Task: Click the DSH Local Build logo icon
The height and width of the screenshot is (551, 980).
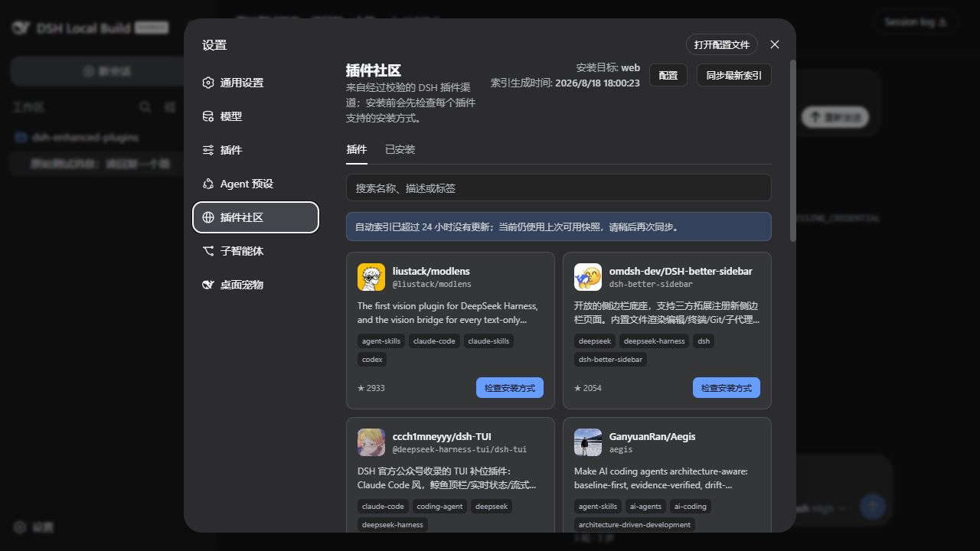Action: tap(20, 28)
